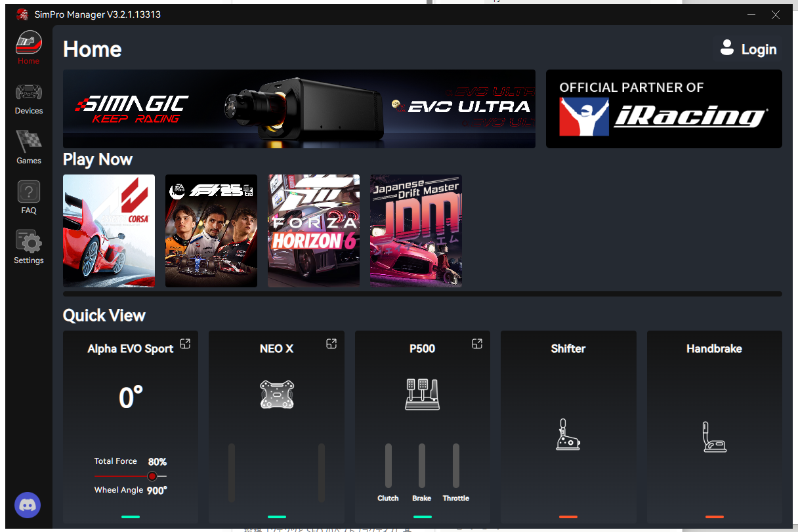
Task: Click the NEO X left paddle bar
Action: click(232, 473)
